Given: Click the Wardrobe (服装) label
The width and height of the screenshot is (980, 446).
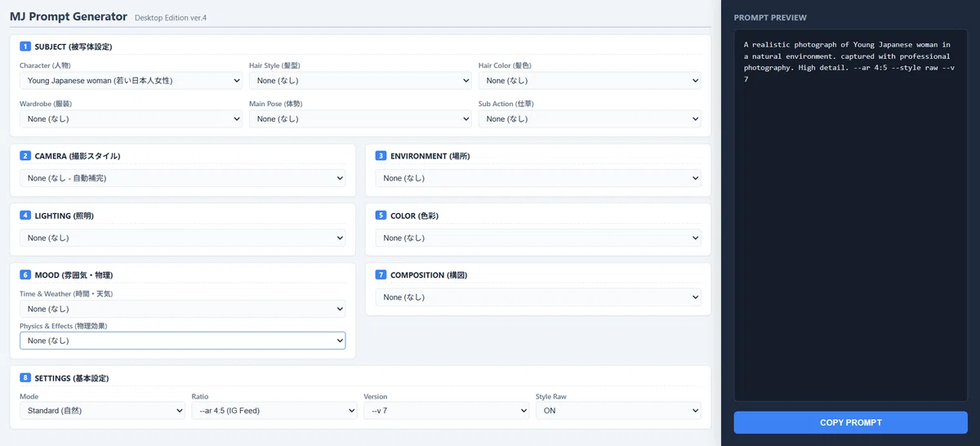Looking at the screenshot, I should click(x=46, y=104).
